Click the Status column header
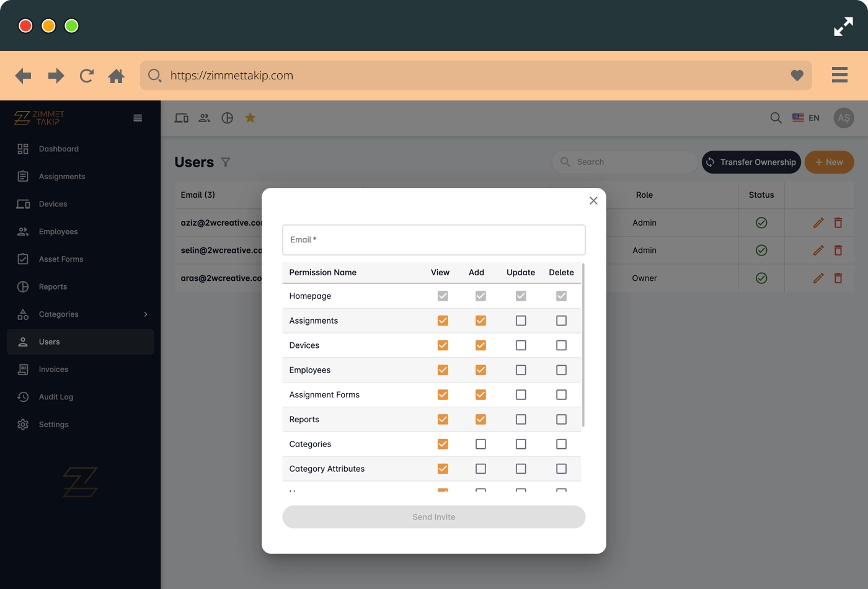The width and height of the screenshot is (868, 589). 761,195
